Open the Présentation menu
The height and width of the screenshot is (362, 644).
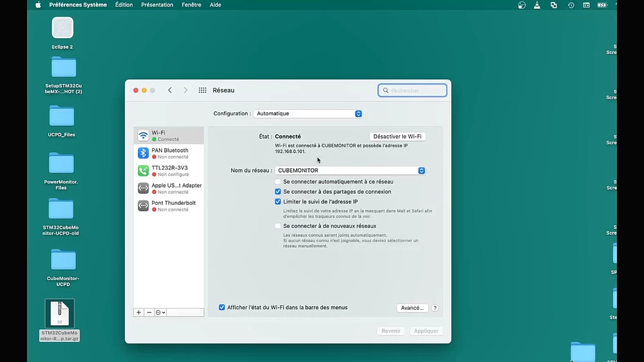[157, 5]
